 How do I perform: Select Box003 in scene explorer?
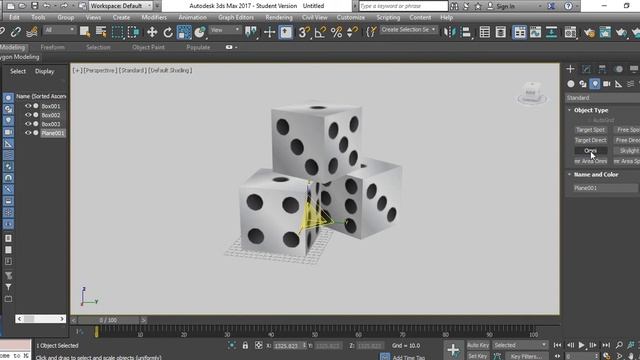point(51,124)
